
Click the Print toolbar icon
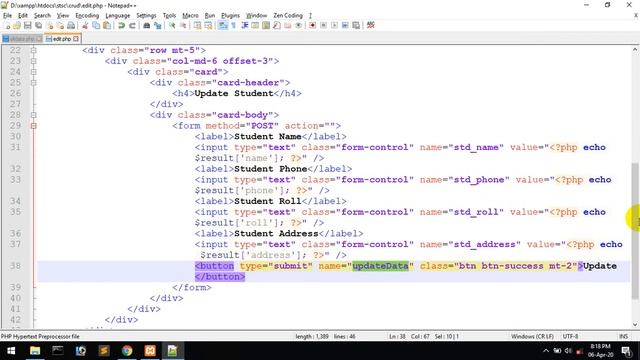(x=71, y=25)
